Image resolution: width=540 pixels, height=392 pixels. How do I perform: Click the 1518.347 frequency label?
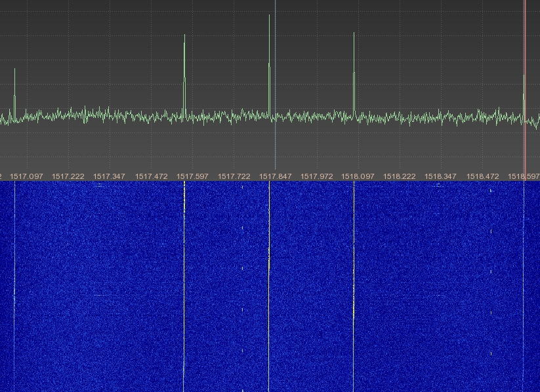[441, 176]
